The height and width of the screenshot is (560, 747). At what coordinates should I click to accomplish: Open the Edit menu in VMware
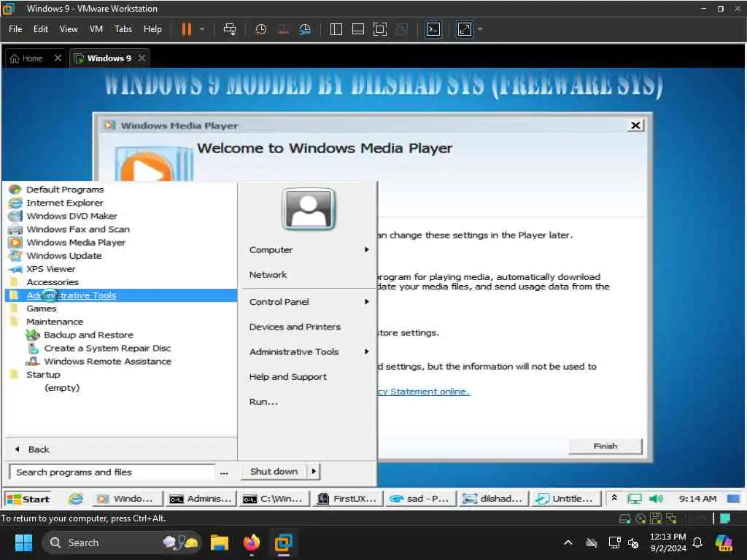click(x=41, y=29)
